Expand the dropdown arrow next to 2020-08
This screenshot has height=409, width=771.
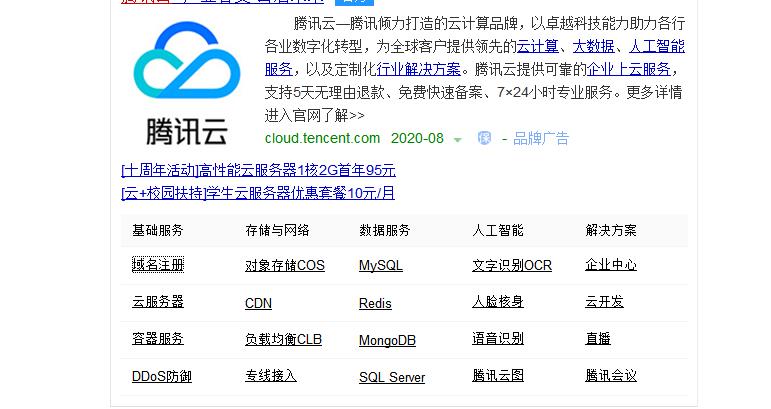coord(458,140)
